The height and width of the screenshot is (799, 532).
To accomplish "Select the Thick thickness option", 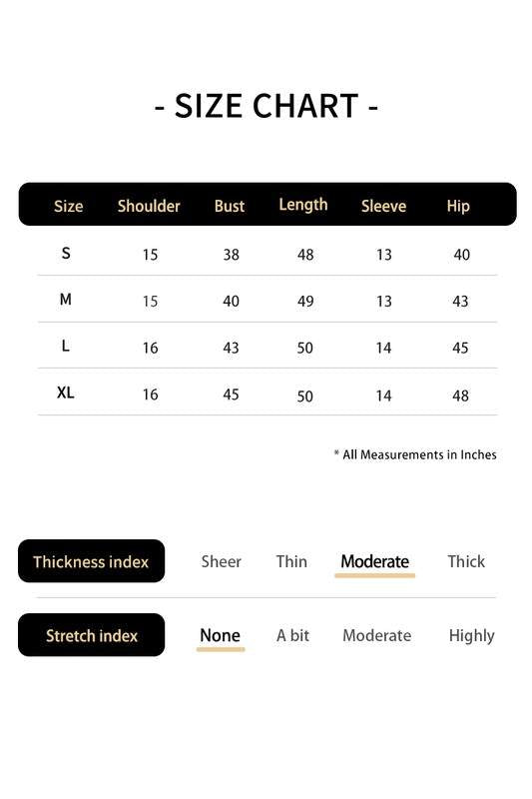I will pos(466,561).
